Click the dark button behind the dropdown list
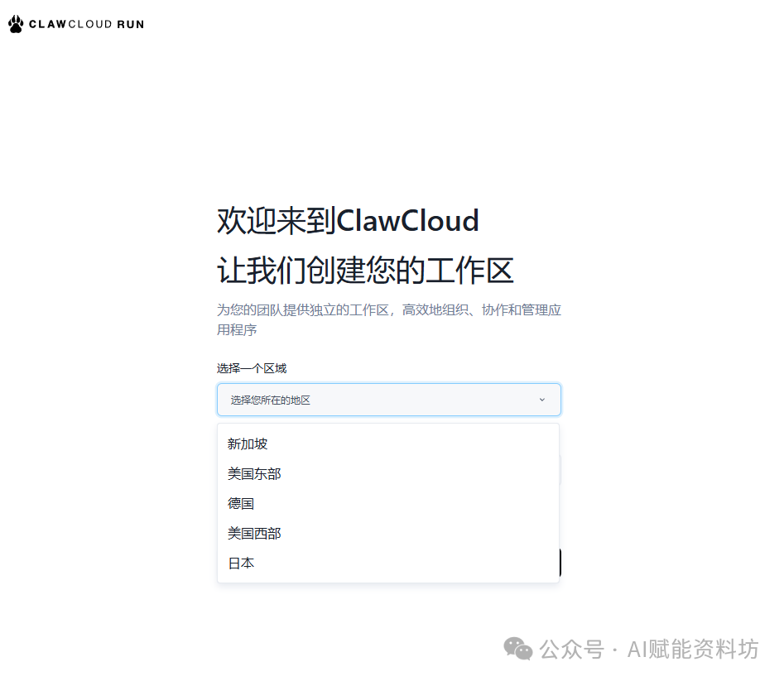This screenshot has height=681, width=784. point(560,562)
